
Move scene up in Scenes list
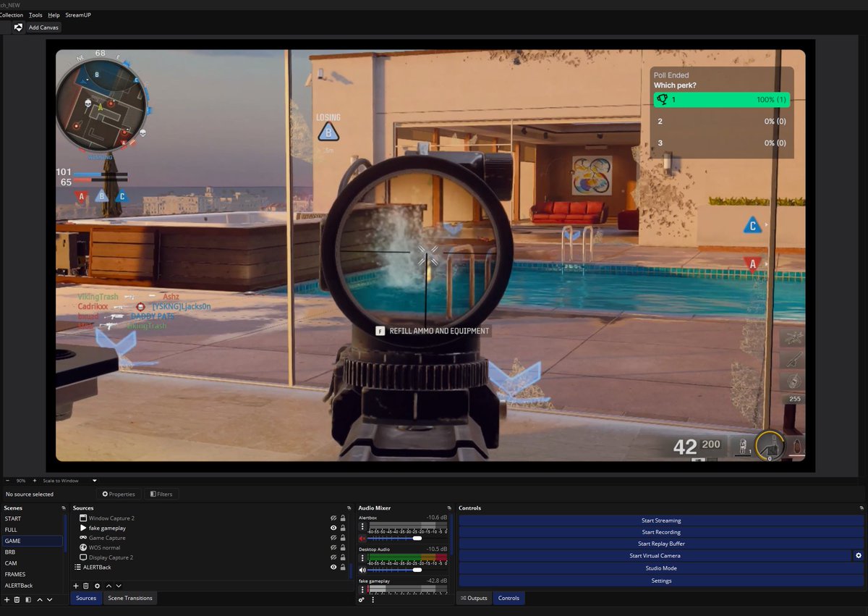40,599
